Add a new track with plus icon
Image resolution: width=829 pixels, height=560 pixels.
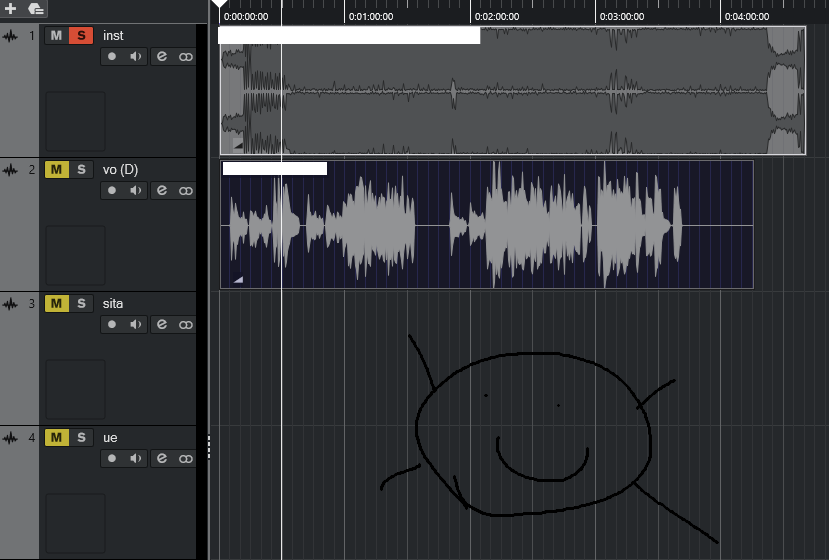(10, 8)
